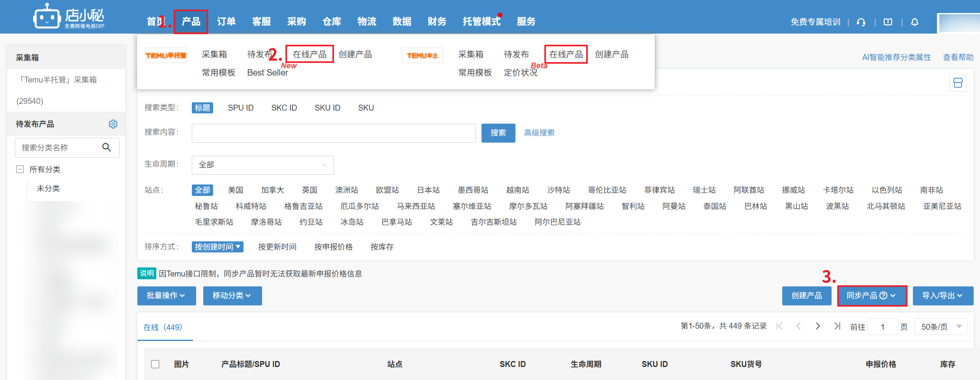The width and height of the screenshot is (980, 380).
Task: Click the collapse panel icon at top right
Action: point(958,83)
